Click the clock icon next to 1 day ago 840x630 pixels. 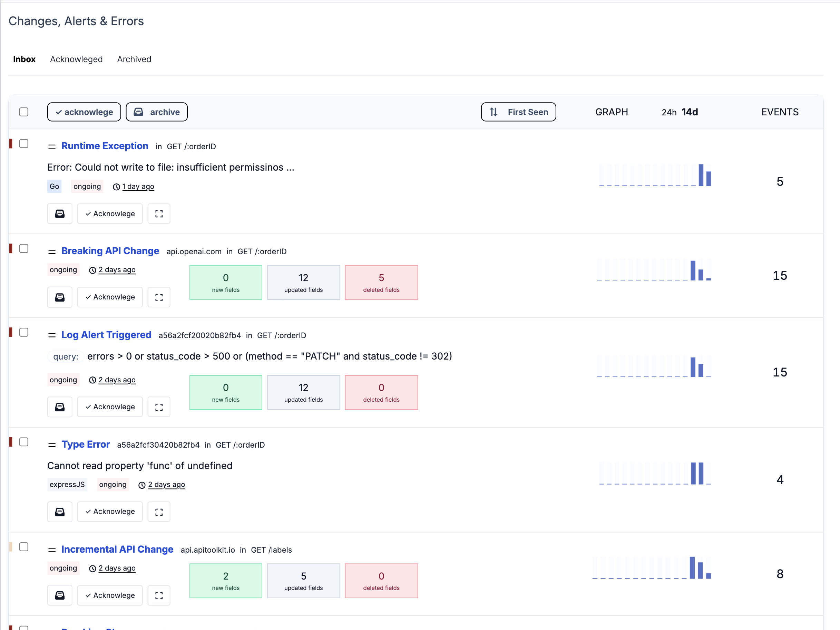tap(116, 187)
